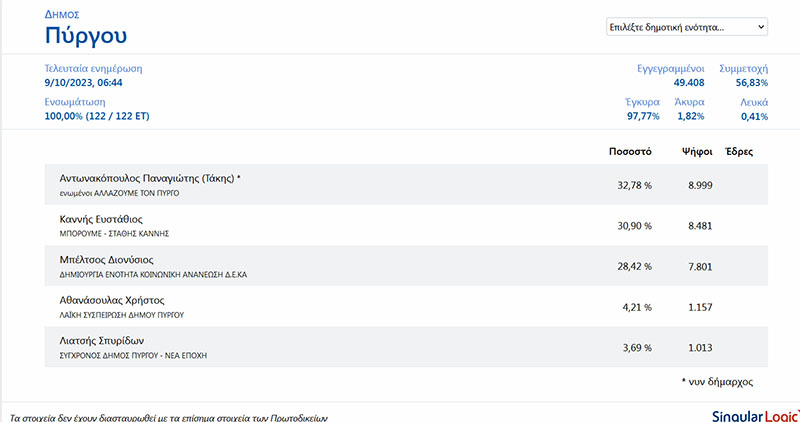Click the '* νυν δήμαρχος' footnote
The height and width of the screenshot is (422, 800).
click(x=717, y=381)
